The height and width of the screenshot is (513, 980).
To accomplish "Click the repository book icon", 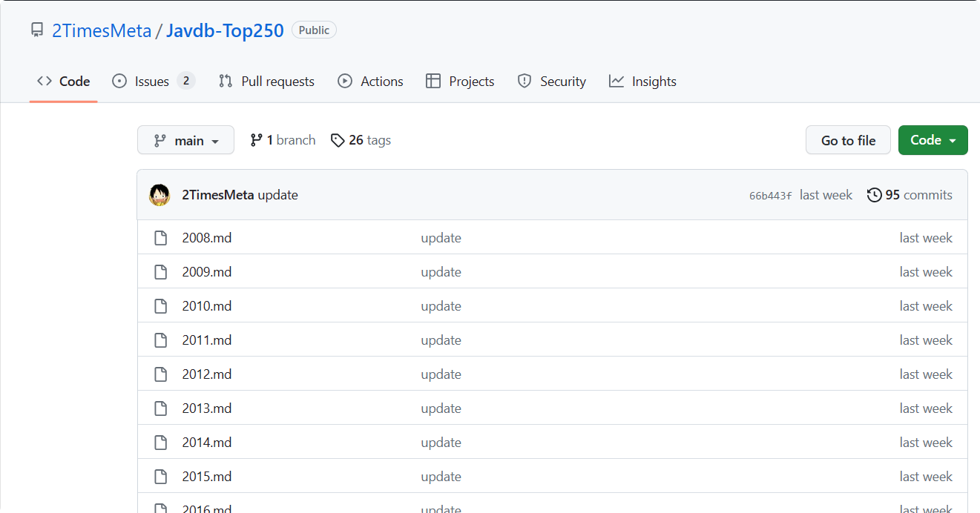I will coord(37,30).
